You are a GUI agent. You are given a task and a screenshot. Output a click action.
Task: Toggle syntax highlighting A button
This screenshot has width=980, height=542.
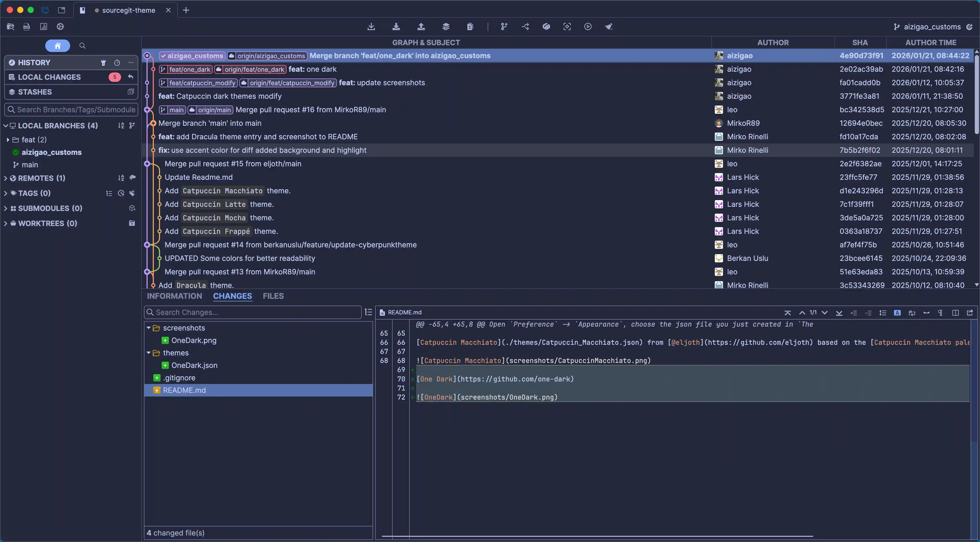tap(897, 313)
